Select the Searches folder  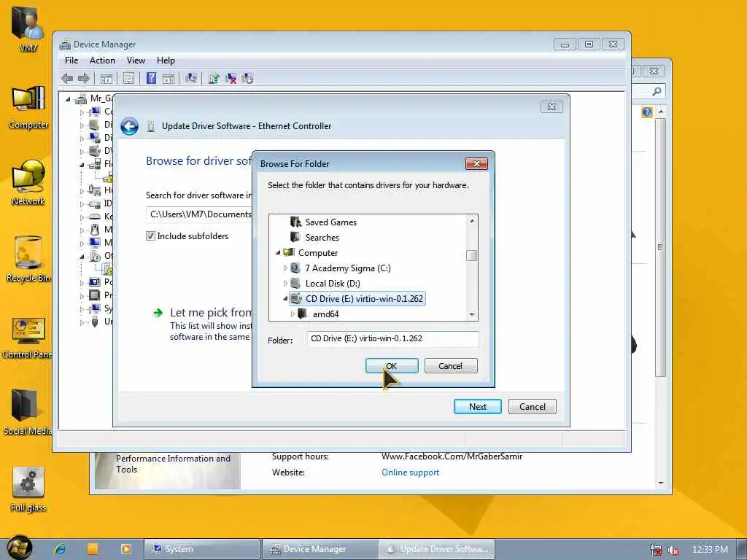tap(322, 238)
